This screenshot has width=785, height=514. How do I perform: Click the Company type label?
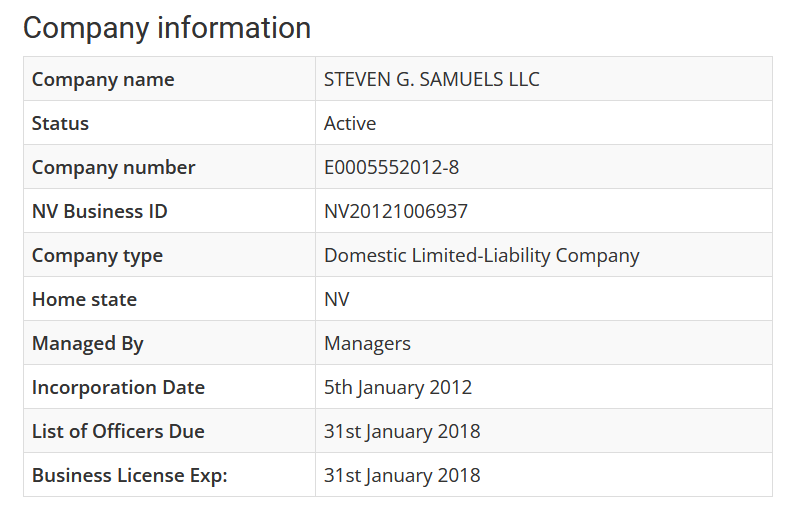pos(97,256)
